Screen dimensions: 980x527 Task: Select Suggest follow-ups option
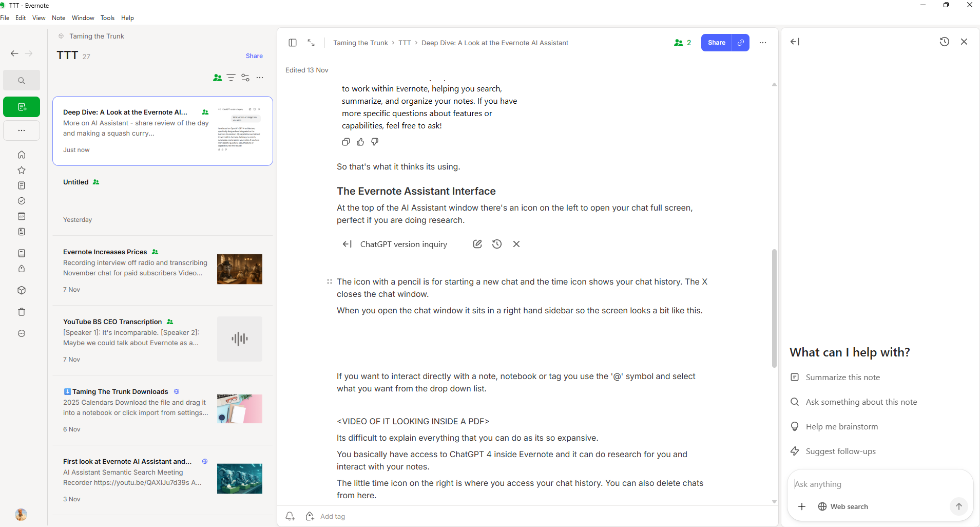point(833,451)
